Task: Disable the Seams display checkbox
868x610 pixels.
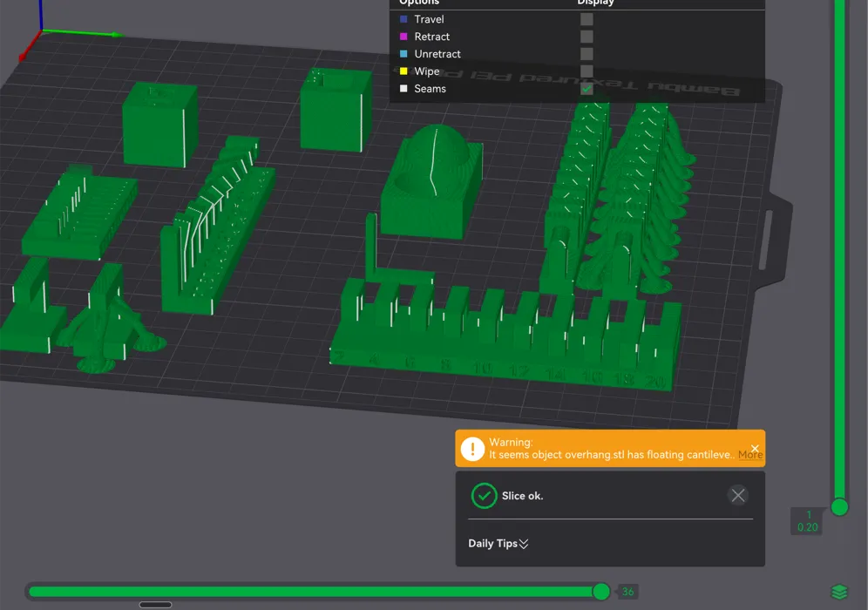Action: [587, 88]
